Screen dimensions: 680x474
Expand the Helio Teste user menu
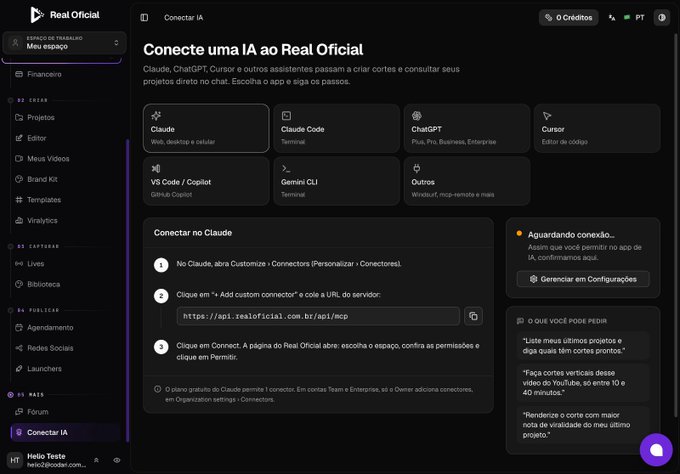click(96, 460)
